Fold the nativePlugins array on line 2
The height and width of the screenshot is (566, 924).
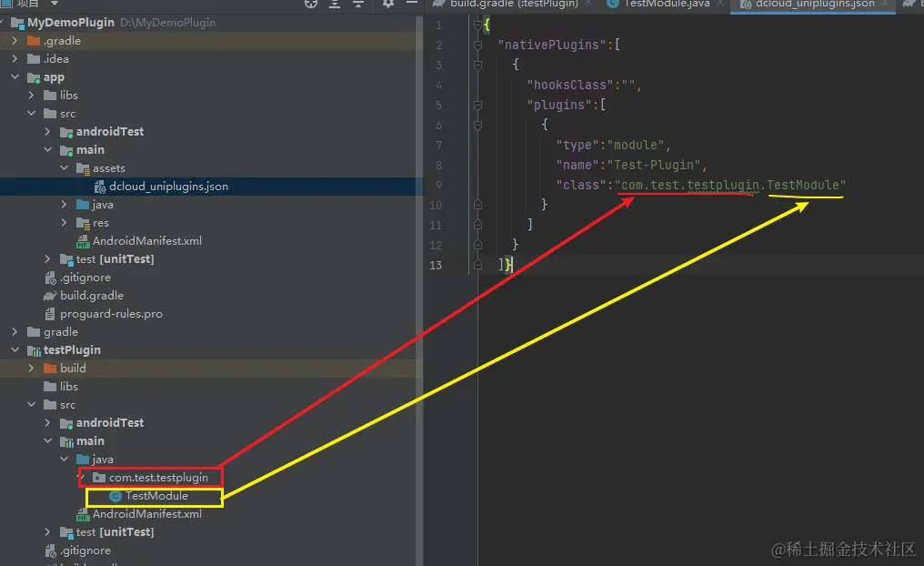(x=477, y=45)
